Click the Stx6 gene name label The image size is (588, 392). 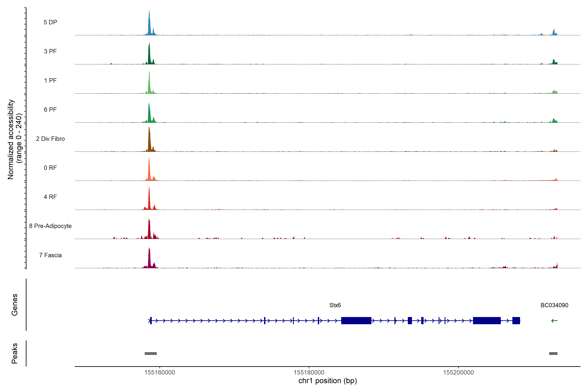pos(335,305)
